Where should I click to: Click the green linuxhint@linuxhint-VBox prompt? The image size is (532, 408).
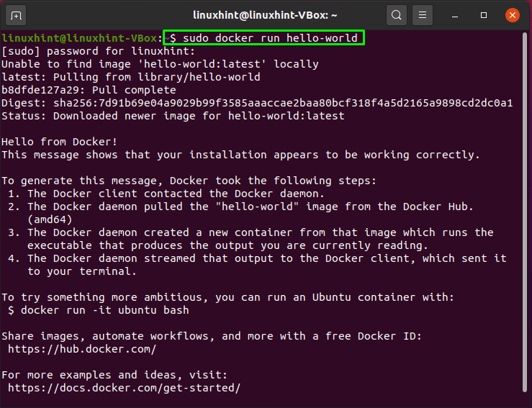(x=79, y=38)
